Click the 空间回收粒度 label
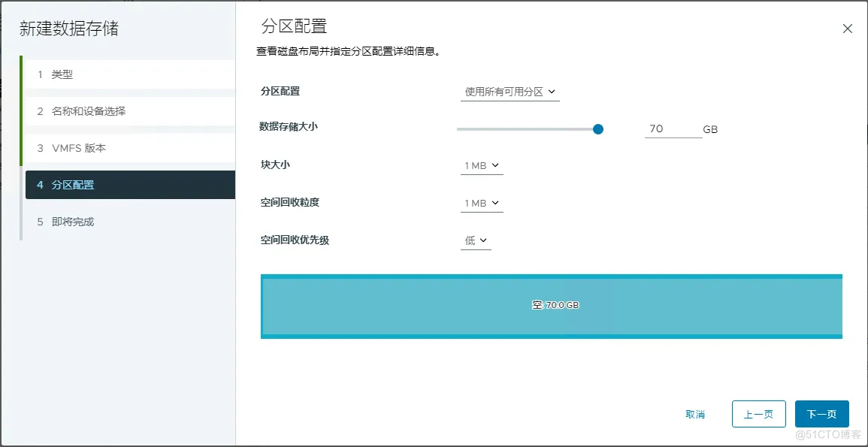The image size is (868, 447). (289, 203)
